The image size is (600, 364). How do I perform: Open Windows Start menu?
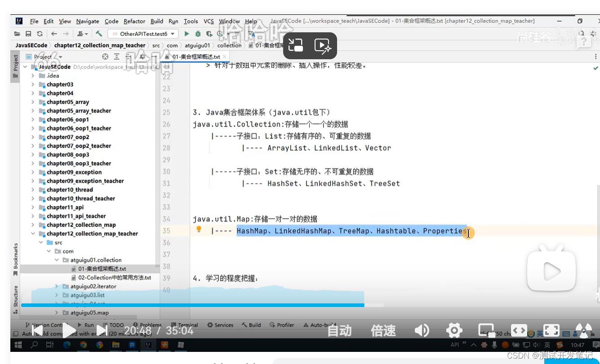point(18,345)
